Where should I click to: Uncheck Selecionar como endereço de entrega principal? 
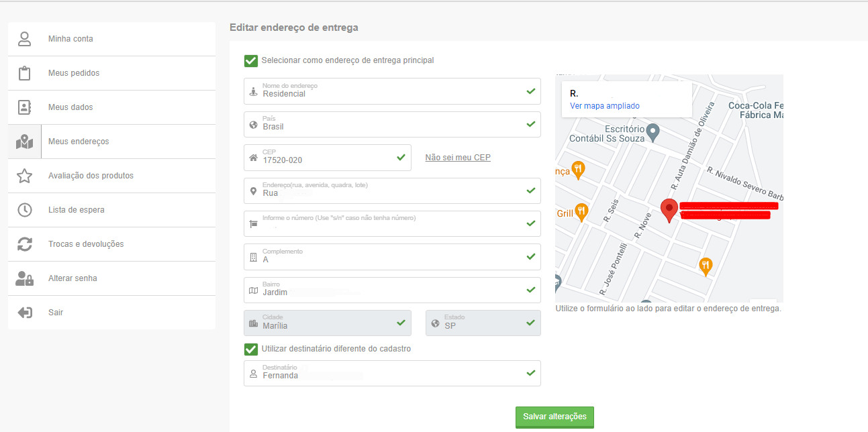coord(251,61)
